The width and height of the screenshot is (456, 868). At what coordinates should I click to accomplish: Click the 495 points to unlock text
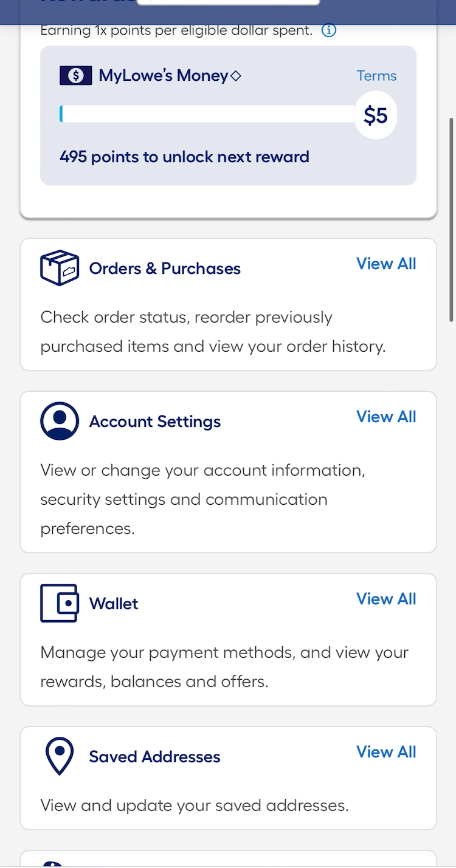tap(184, 157)
